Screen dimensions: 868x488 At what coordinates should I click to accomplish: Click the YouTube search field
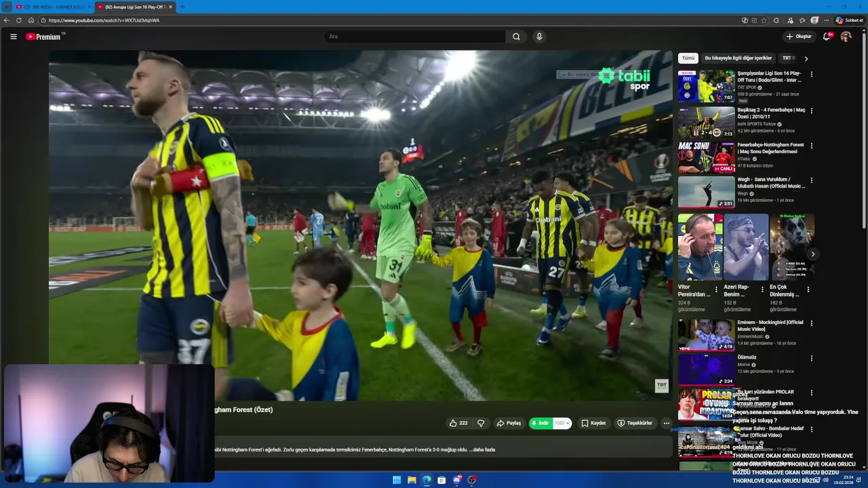tap(415, 37)
